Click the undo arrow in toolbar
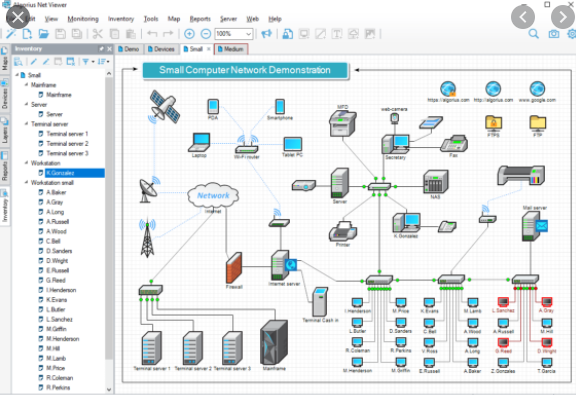This screenshot has width=576, height=395. tap(152, 34)
